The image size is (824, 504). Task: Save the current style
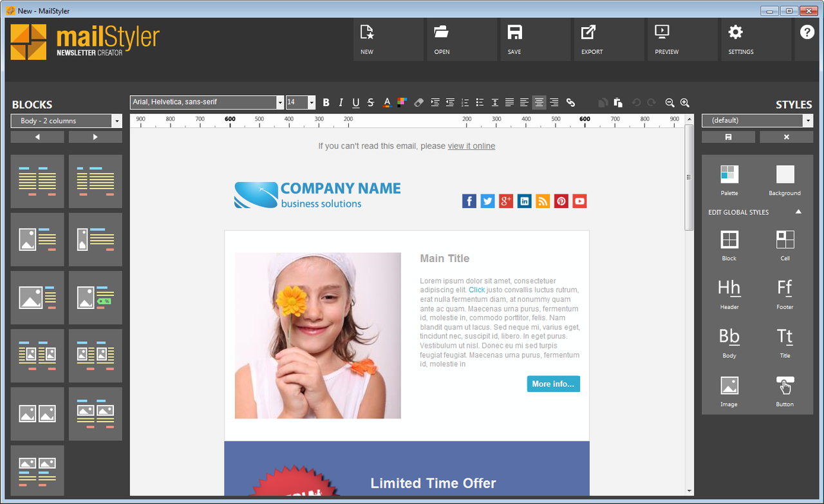point(728,137)
